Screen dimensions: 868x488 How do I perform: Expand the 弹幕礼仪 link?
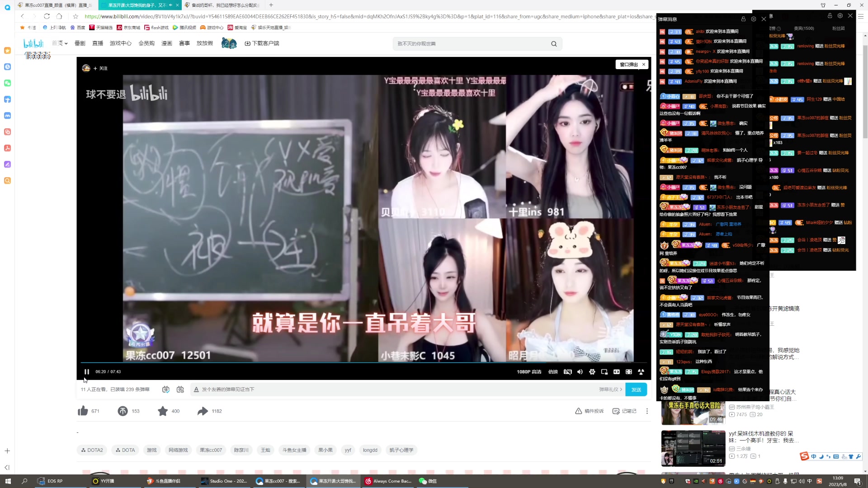tap(611, 389)
